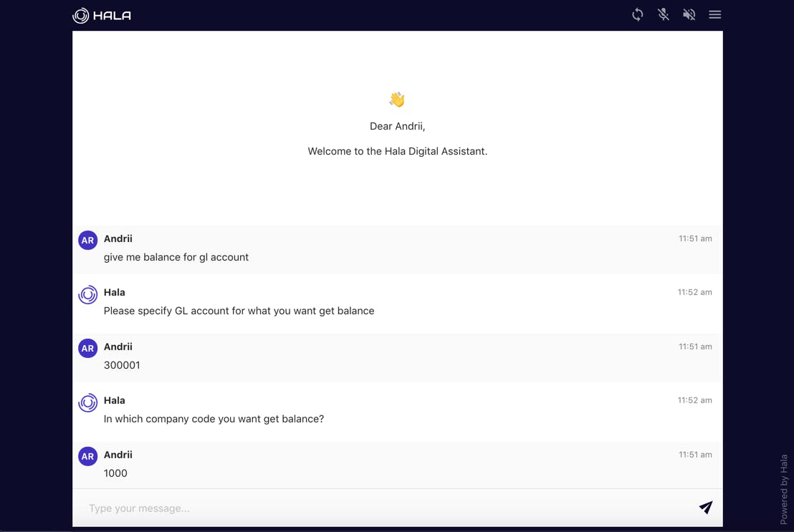Toggle the muted speaker sound icon
794x532 pixels.
point(689,15)
